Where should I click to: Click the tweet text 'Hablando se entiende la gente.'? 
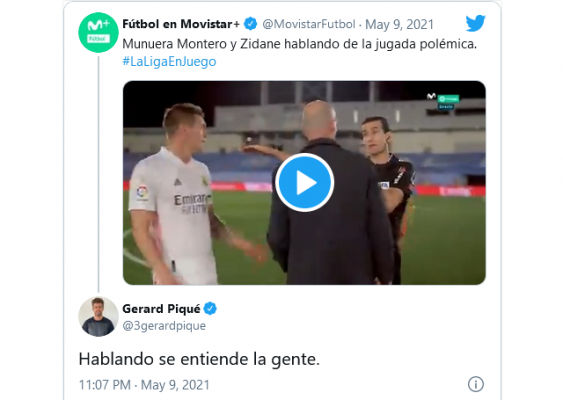click(x=199, y=359)
